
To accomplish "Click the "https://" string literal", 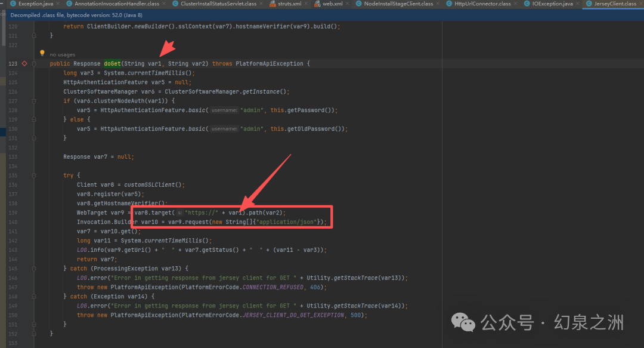I will point(202,213).
